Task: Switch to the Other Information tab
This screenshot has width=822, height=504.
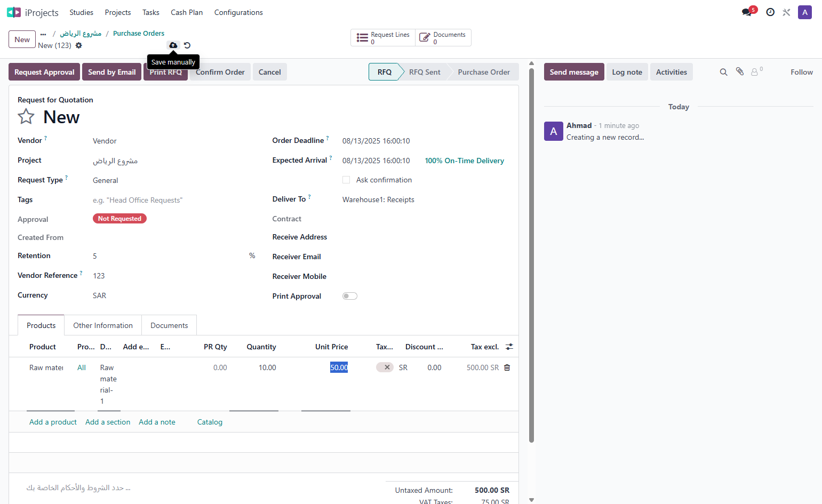Action: [x=103, y=325]
